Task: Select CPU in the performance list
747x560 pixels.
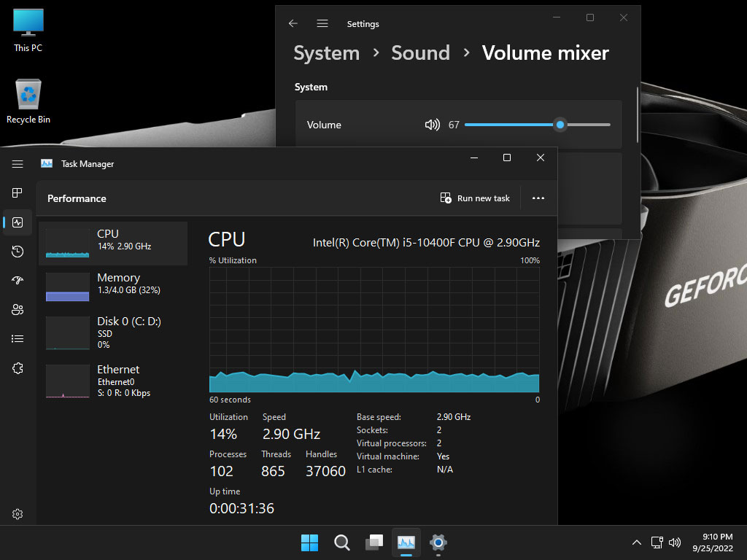Action: click(113, 243)
